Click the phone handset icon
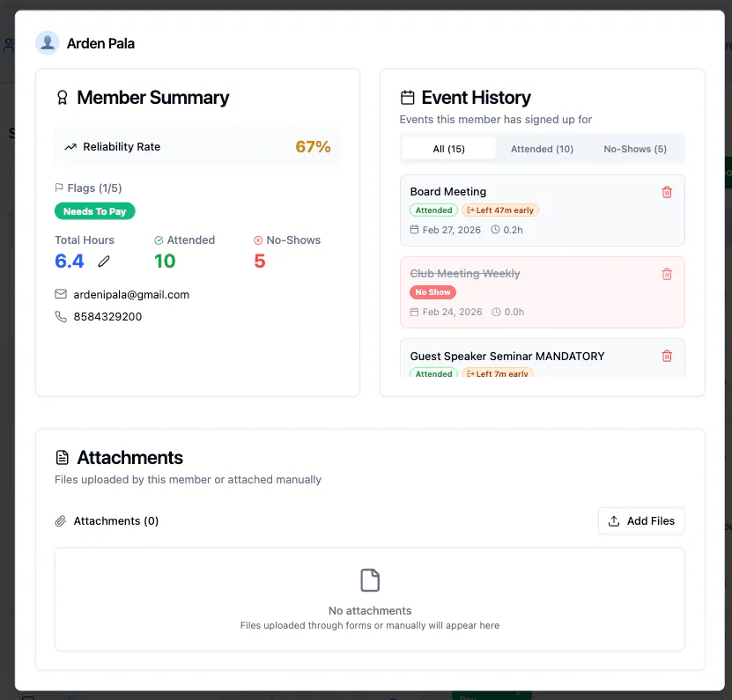 (x=61, y=316)
